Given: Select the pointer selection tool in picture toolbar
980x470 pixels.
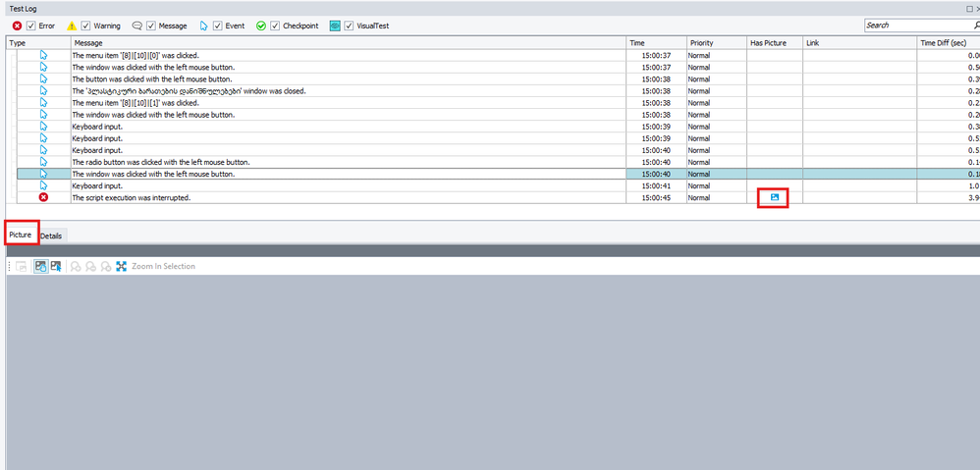Looking at the screenshot, I should coord(56,267).
